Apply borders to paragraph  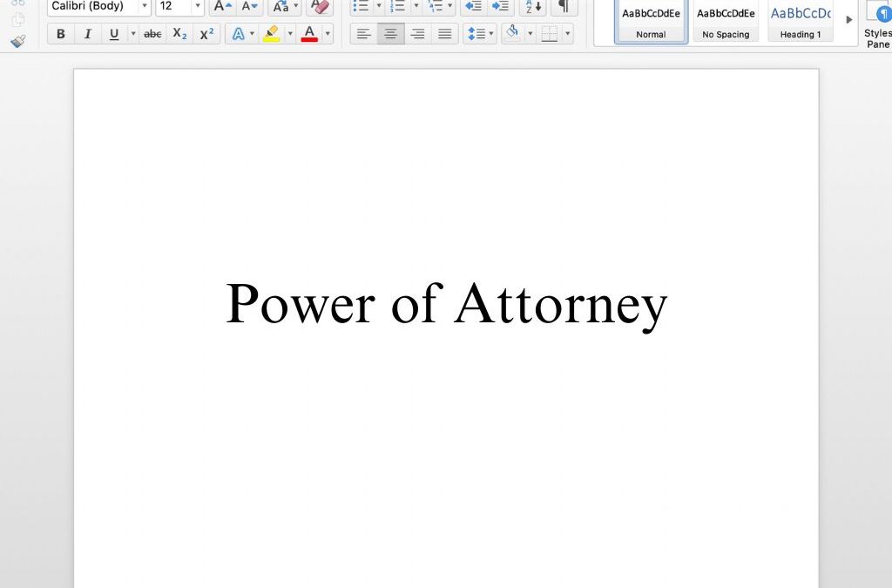click(550, 34)
